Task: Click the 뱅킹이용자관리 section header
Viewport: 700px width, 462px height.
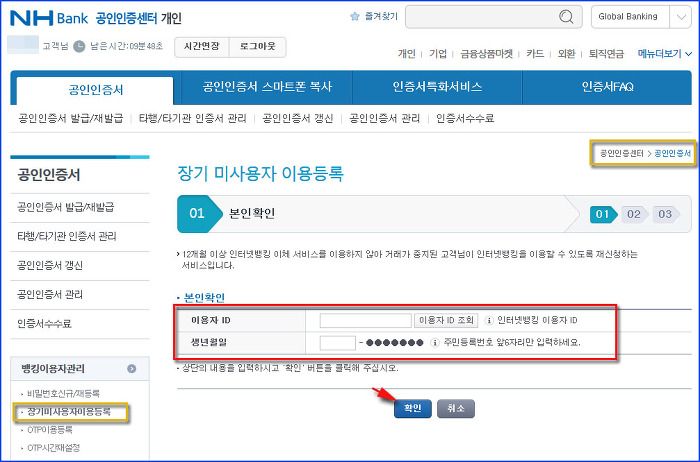Action: (x=79, y=369)
